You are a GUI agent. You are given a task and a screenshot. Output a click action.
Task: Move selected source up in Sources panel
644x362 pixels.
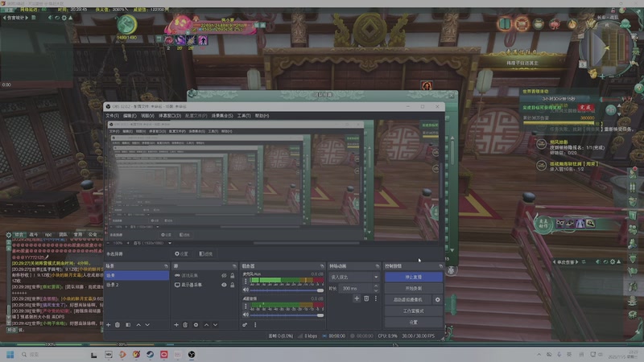(x=206, y=325)
